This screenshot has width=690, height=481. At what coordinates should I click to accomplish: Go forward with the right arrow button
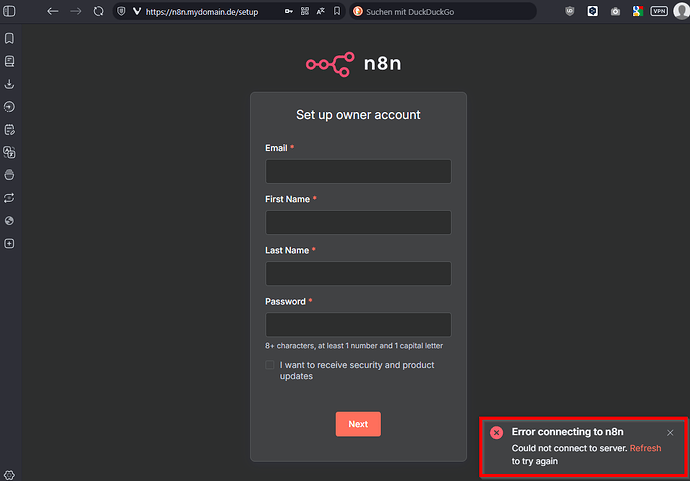tap(76, 11)
